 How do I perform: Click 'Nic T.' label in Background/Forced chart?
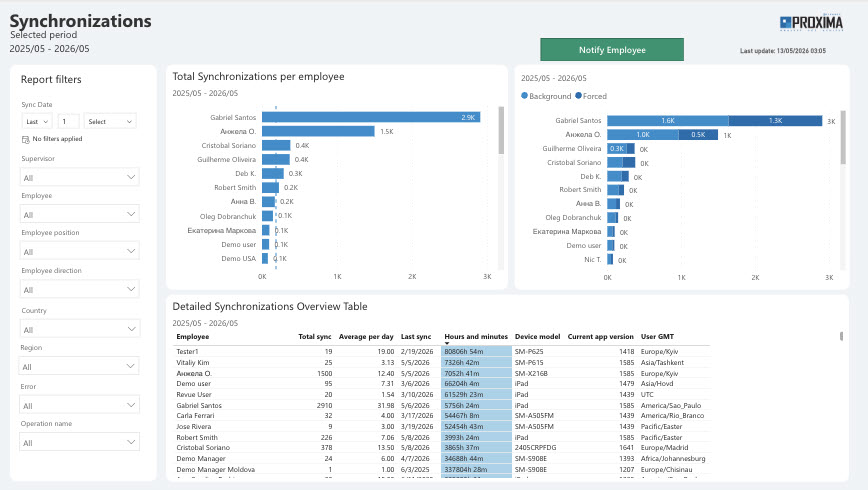(x=592, y=260)
